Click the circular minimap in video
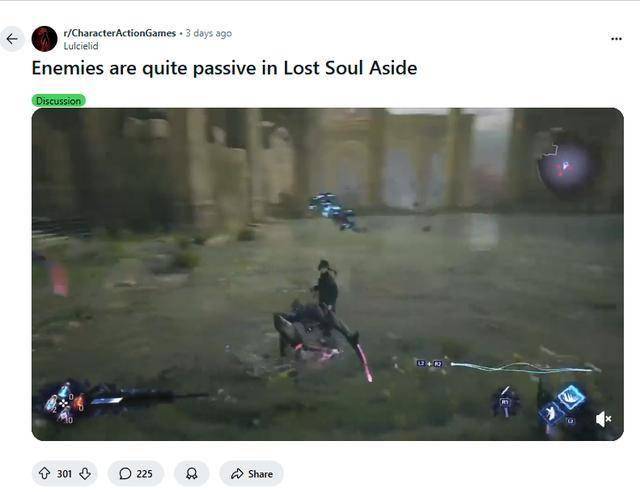The image size is (640, 492). pos(566,165)
